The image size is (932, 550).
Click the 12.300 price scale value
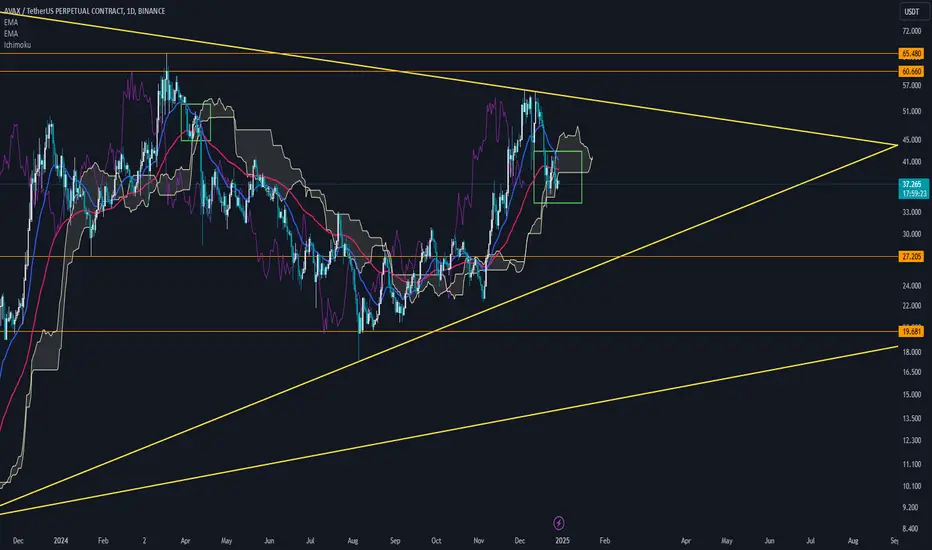(911, 441)
